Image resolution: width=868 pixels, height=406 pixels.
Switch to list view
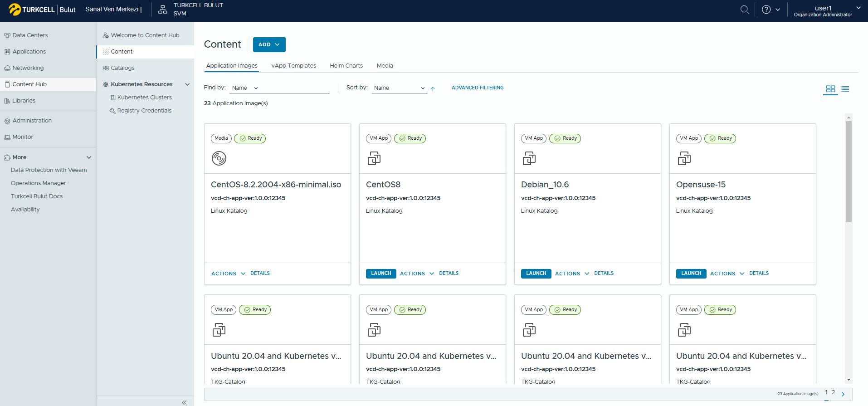click(x=845, y=89)
